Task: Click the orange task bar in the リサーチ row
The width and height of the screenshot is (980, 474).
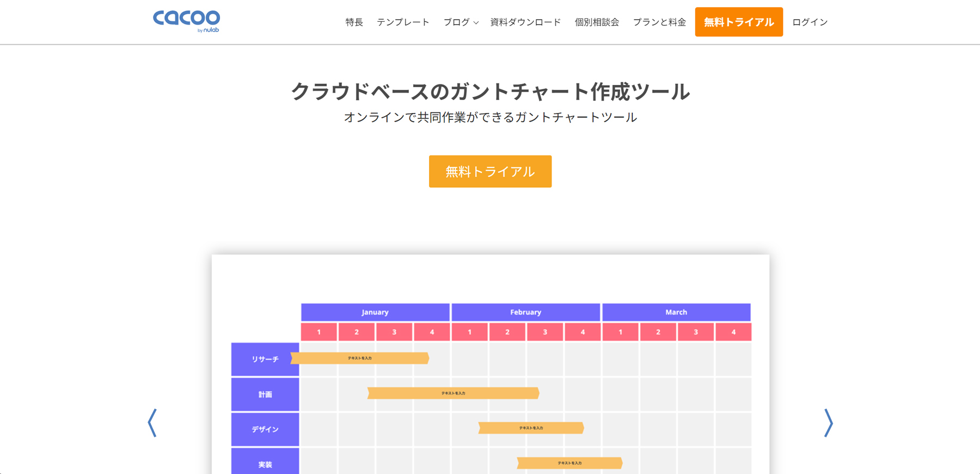Action: tap(360, 358)
